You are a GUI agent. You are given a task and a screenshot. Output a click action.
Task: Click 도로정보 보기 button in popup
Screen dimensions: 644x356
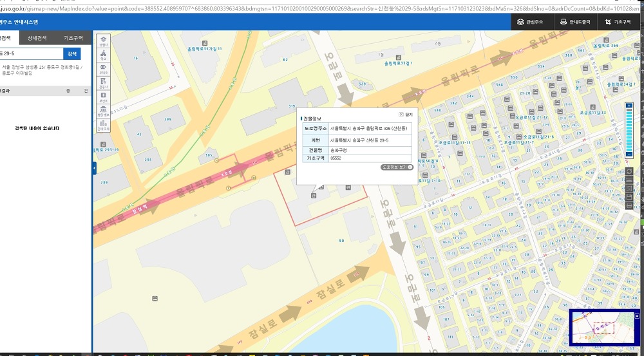(x=397, y=167)
